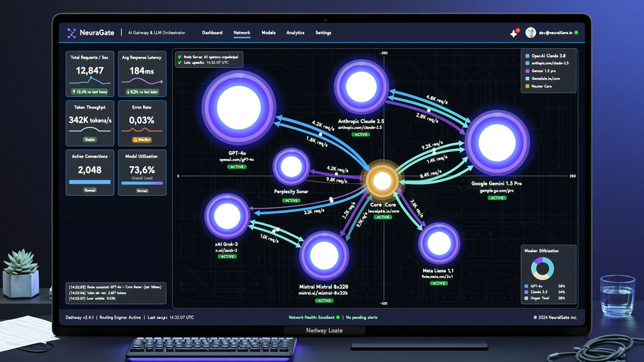Click the Anthropic Claude 3.5 node
Viewport: 644px width, 362px height.
[361, 87]
